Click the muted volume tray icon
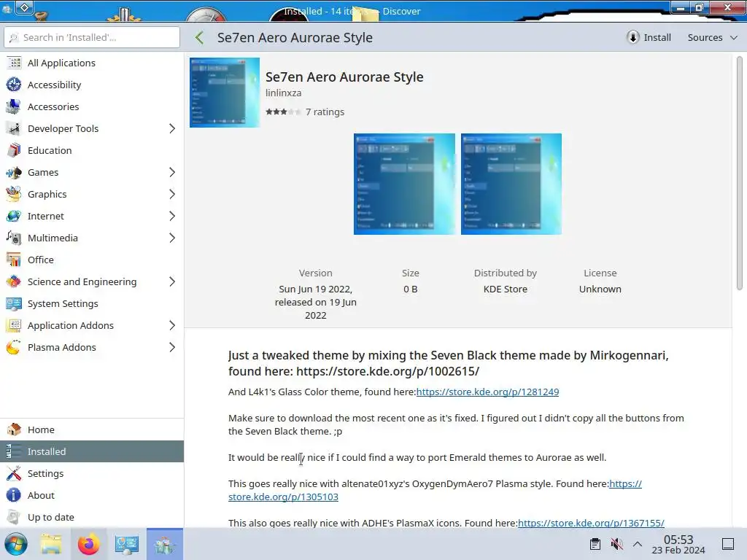This screenshot has height=560, width=747. (617, 544)
